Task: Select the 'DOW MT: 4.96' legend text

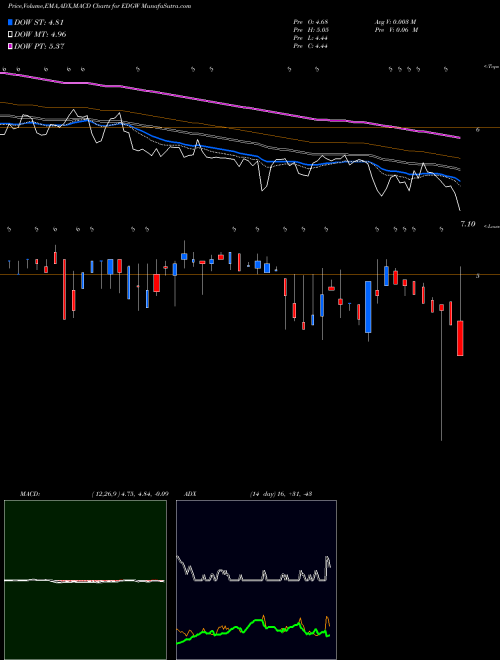Action: tap(40, 34)
